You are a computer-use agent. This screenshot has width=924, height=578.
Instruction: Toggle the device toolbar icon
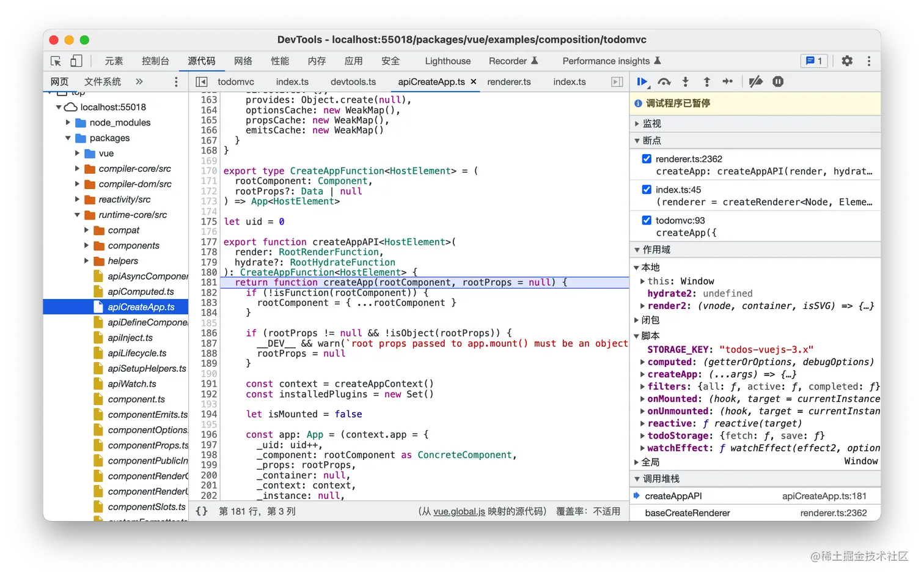(x=76, y=61)
